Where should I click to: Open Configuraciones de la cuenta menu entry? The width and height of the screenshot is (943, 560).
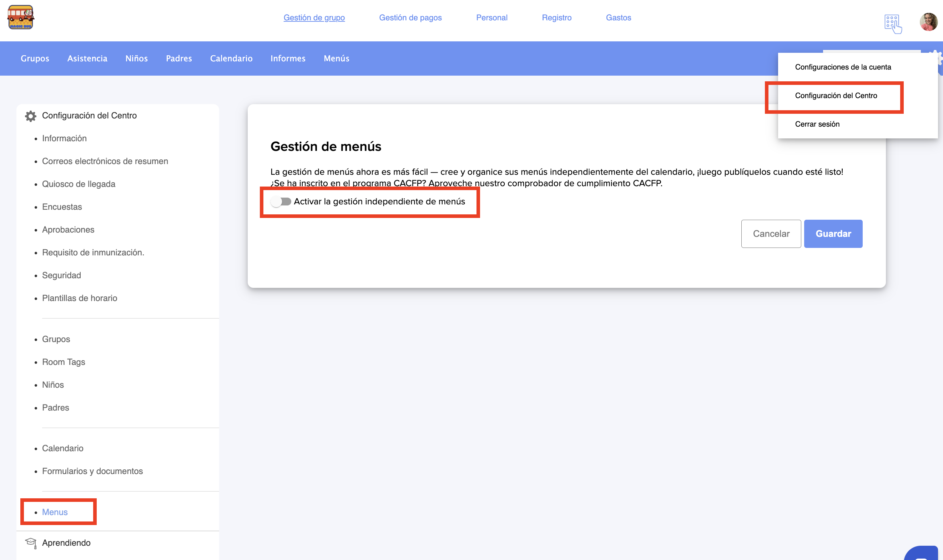pos(843,67)
